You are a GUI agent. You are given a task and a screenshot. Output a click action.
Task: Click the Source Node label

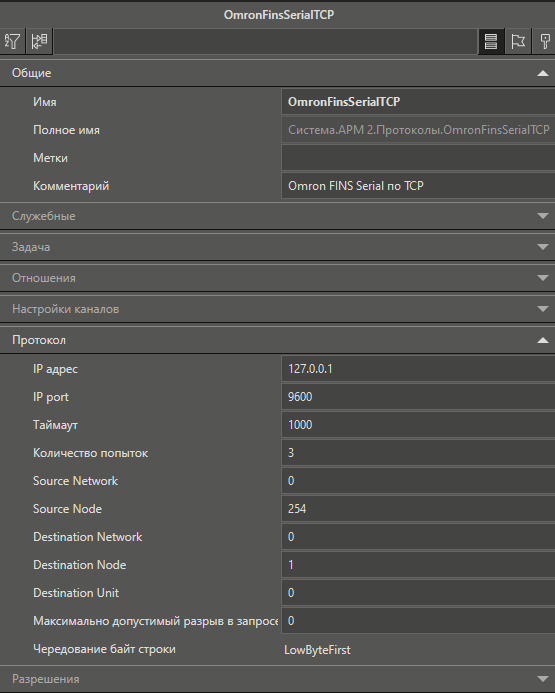pos(67,509)
